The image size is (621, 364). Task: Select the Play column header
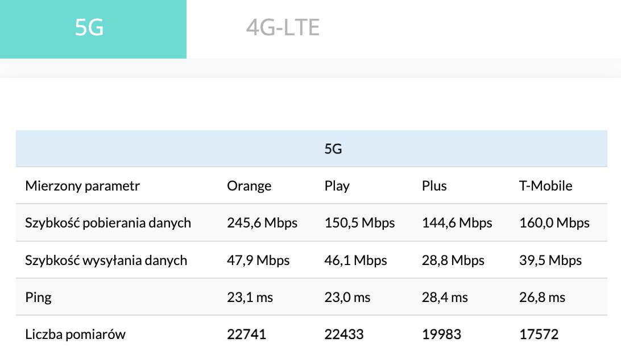[337, 186]
